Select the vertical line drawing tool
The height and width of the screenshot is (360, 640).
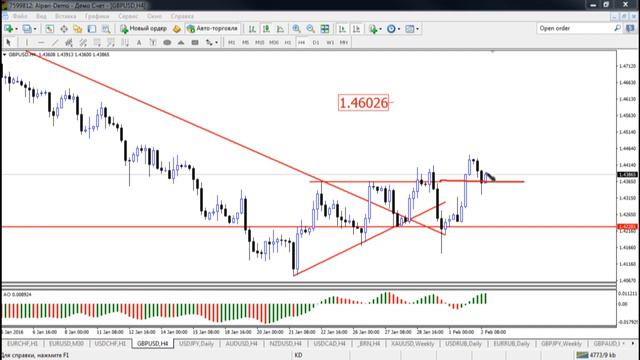click(x=27, y=42)
